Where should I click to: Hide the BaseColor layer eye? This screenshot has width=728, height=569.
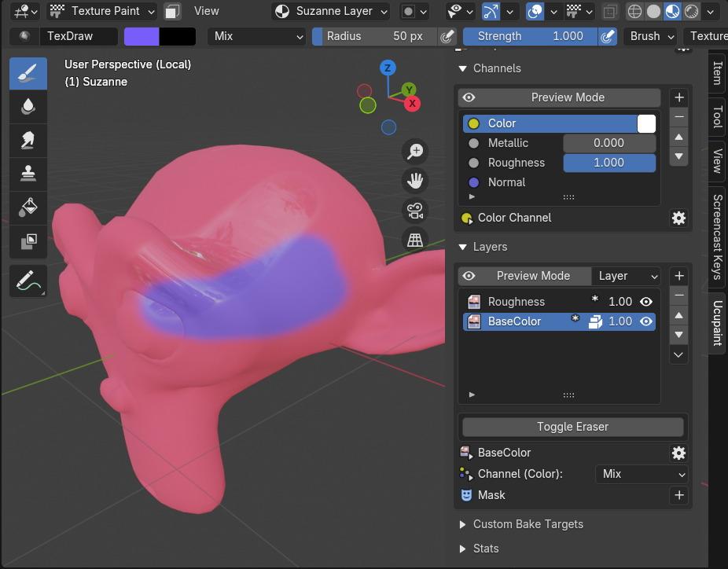[x=645, y=321]
